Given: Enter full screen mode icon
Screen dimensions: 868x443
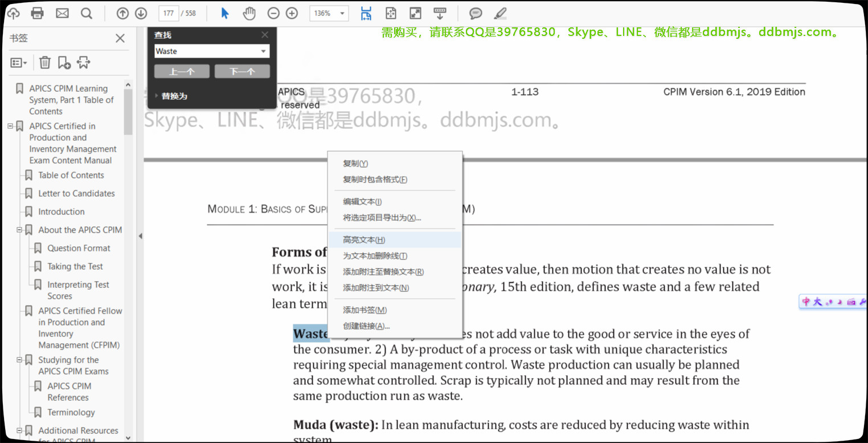Looking at the screenshot, I should 415,13.
